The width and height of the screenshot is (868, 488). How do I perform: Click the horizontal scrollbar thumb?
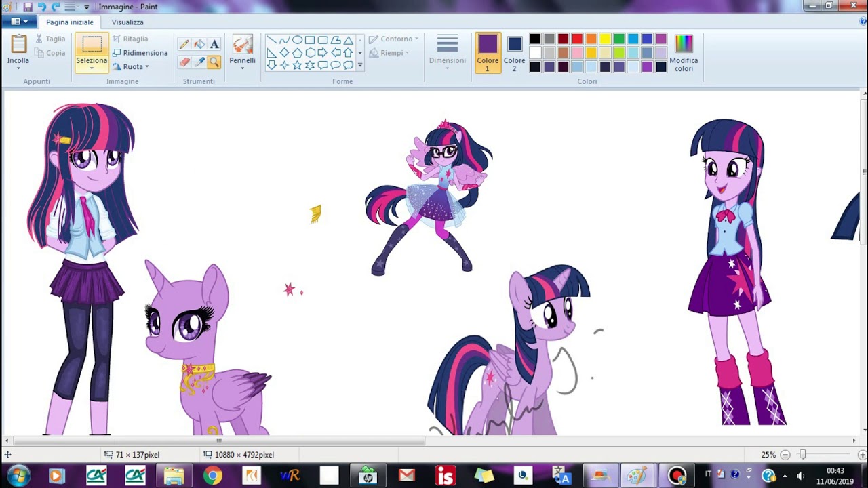[x=219, y=441]
